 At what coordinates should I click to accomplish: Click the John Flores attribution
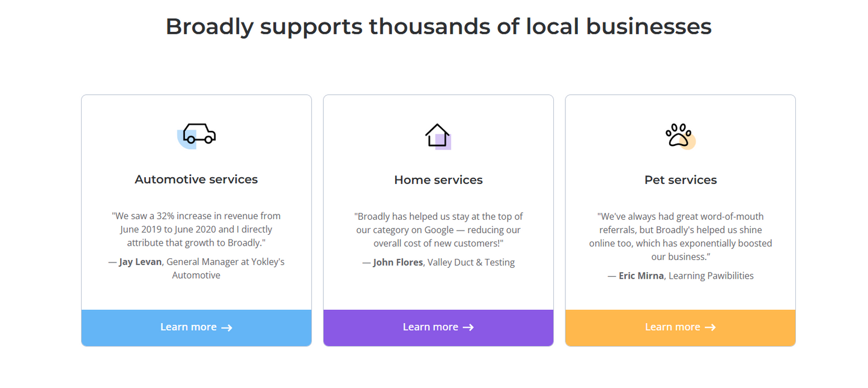[398, 262]
